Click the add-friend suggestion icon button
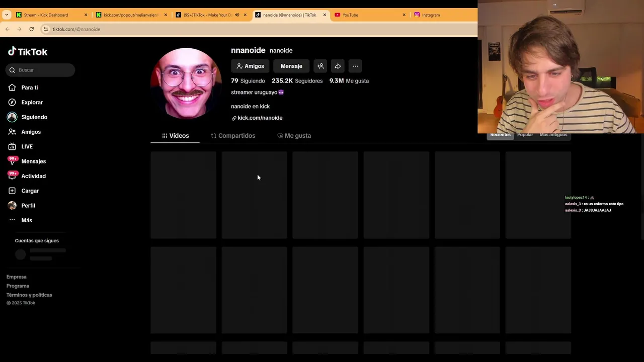This screenshot has width=644, height=362. (320, 66)
